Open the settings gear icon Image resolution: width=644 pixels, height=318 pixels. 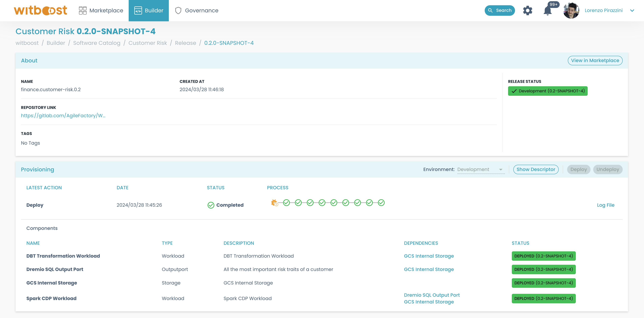(x=528, y=10)
